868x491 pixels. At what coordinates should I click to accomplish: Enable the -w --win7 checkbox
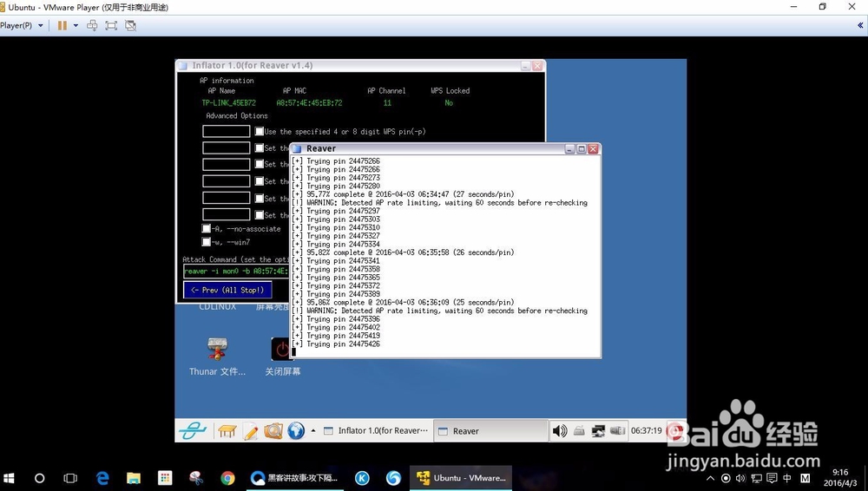(x=207, y=242)
